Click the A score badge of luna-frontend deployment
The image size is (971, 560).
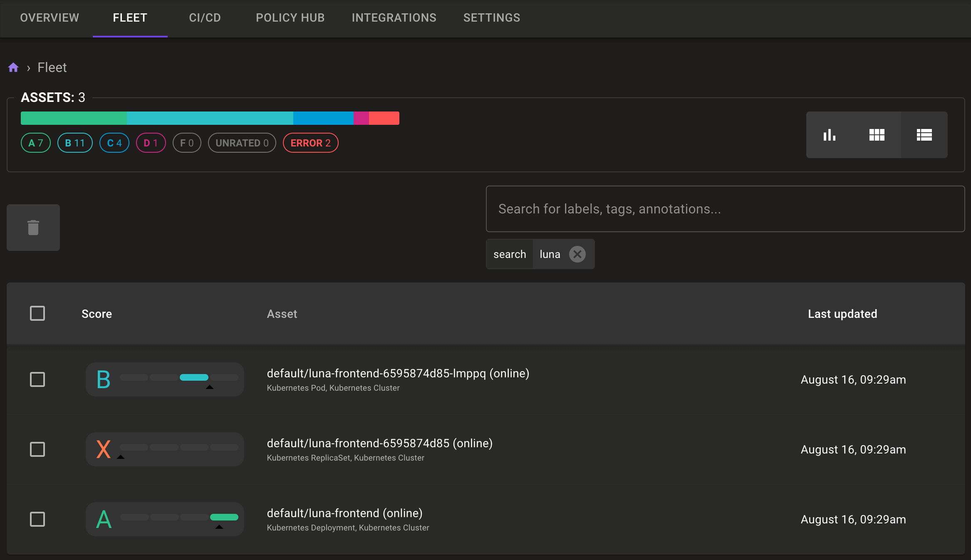click(x=104, y=519)
